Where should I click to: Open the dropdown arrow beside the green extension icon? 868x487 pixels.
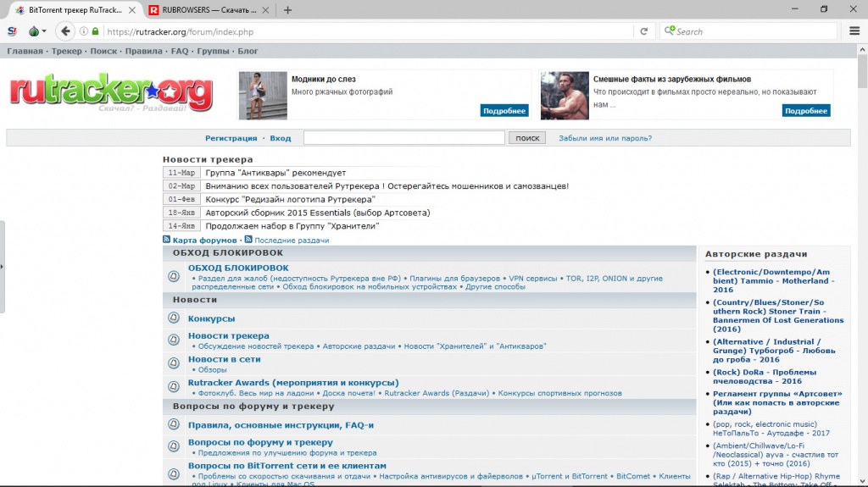pos(45,32)
